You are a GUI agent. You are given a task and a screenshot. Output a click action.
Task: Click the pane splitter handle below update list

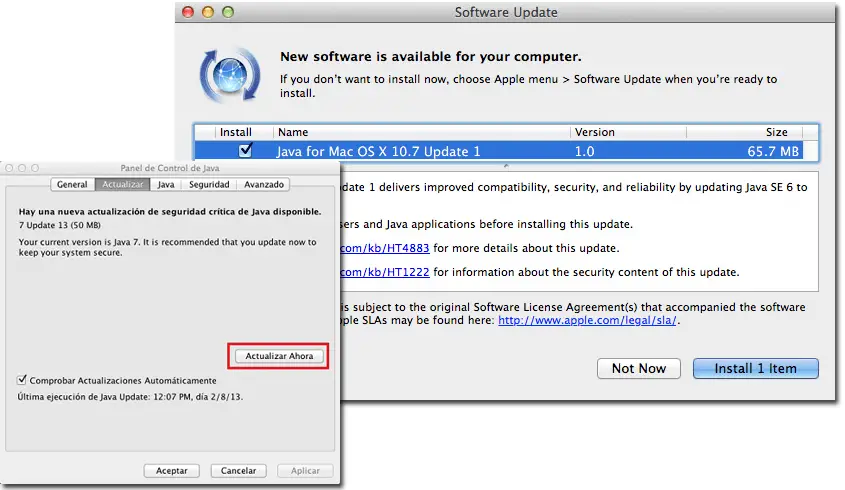click(x=505, y=165)
